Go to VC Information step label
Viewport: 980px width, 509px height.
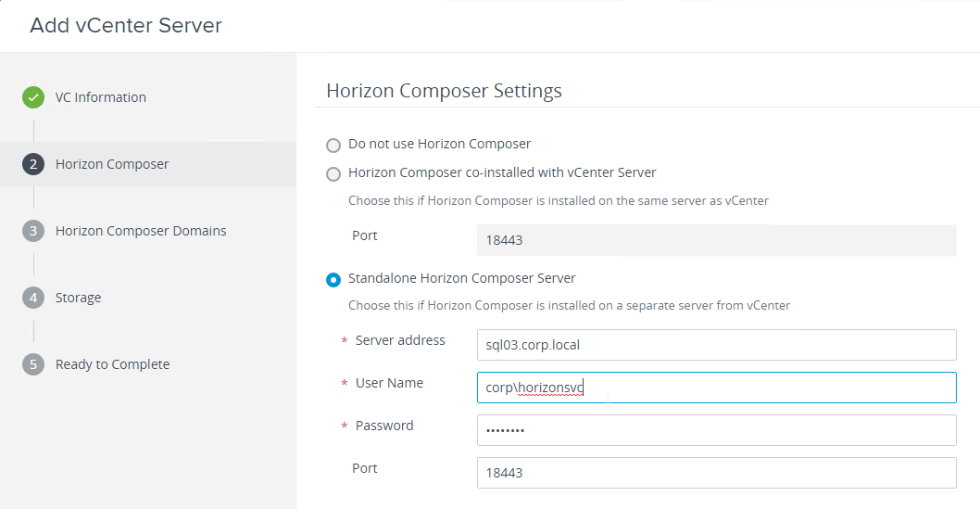(101, 97)
